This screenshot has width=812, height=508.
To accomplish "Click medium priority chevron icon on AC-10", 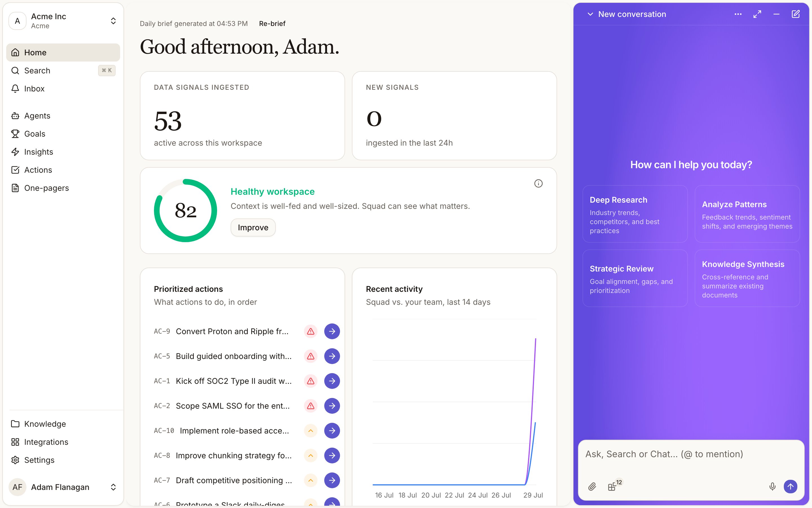I will point(311,431).
